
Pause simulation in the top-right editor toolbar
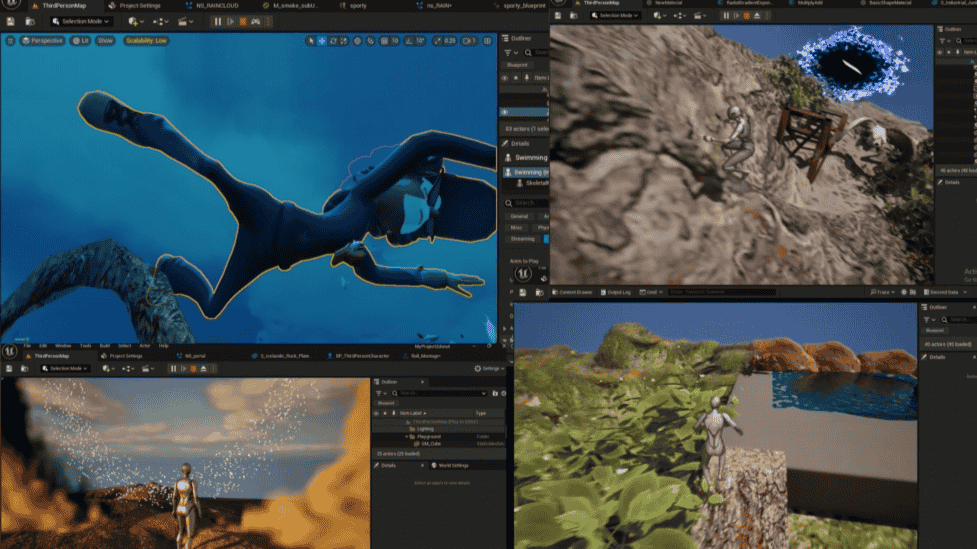(726, 16)
